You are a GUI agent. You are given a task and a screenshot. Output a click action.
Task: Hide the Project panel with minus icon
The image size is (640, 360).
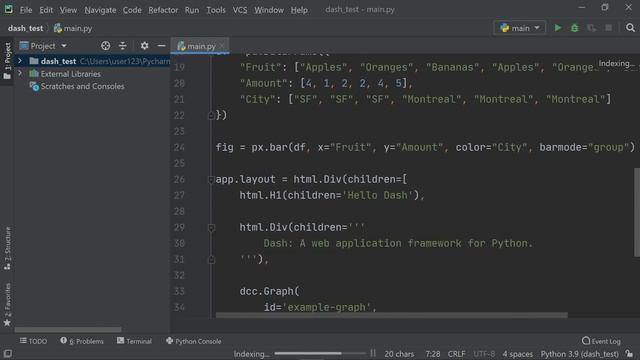click(x=161, y=46)
